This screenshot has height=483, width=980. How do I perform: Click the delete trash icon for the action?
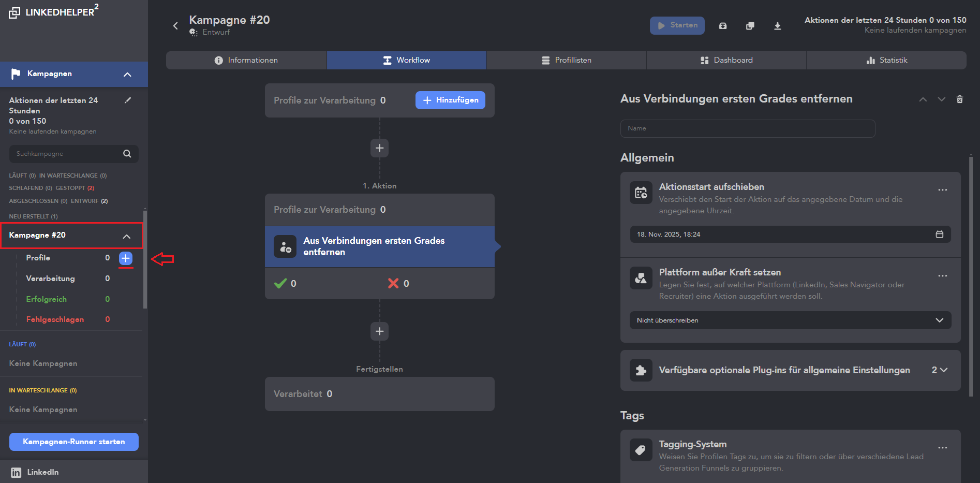click(959, 99)
